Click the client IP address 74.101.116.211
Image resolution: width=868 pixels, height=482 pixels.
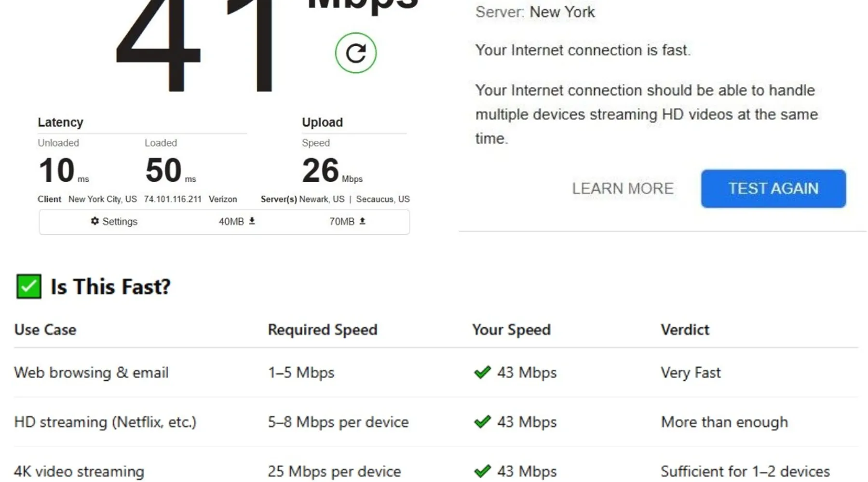coord(173,199)
